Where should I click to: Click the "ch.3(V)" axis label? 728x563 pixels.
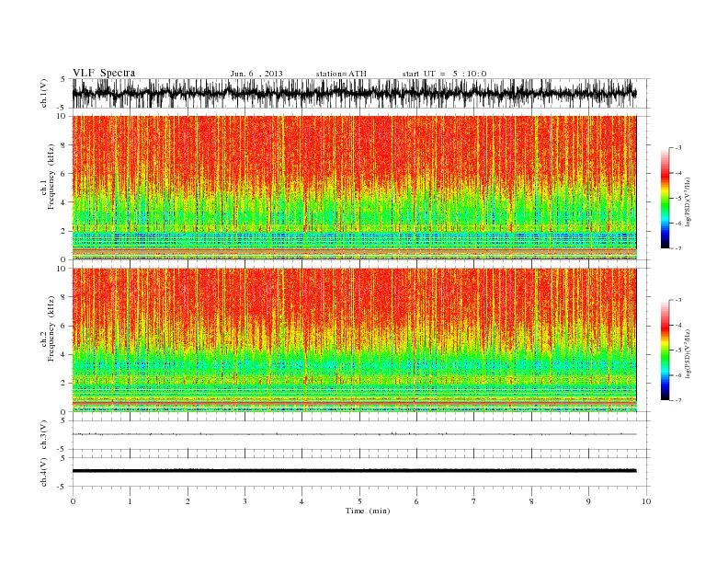tap(44, 435)
